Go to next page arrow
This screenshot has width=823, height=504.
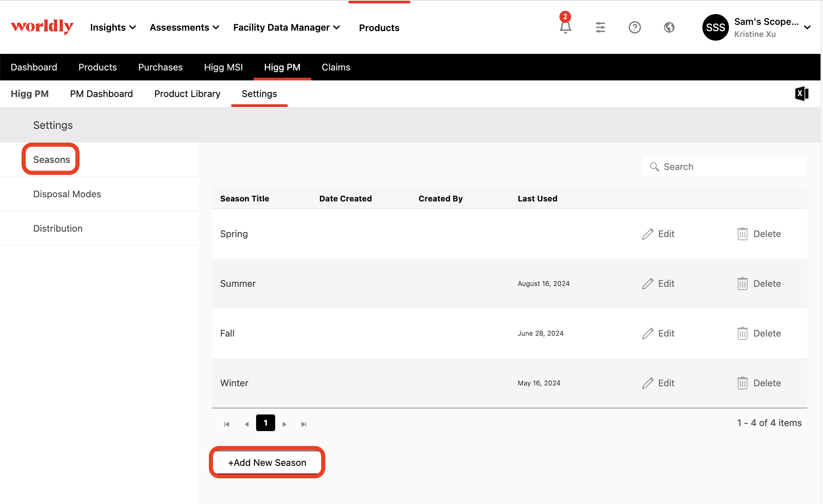pos(284,424)
